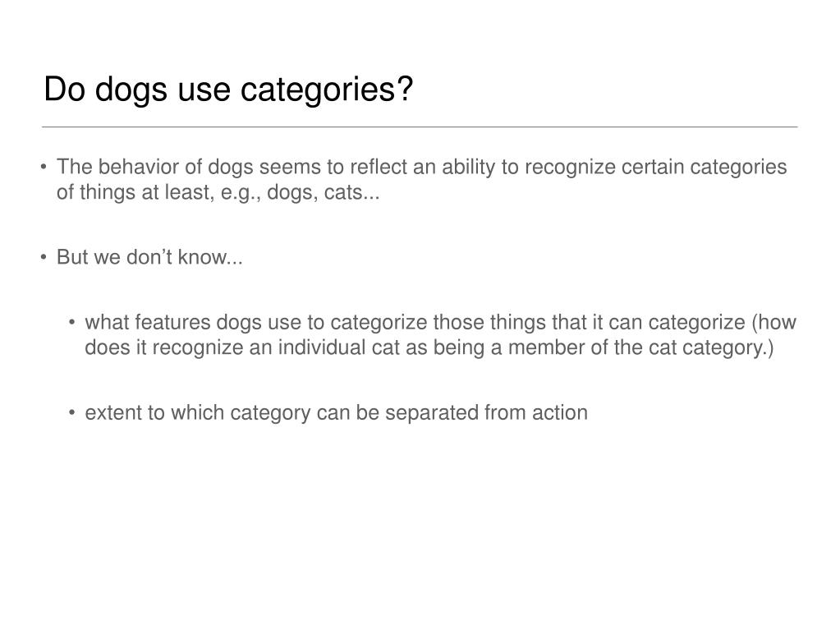Click the sub-bullet starting 'what features dogs use'
The width and height of the screenshot is (840, 630).
coord(440,335)
